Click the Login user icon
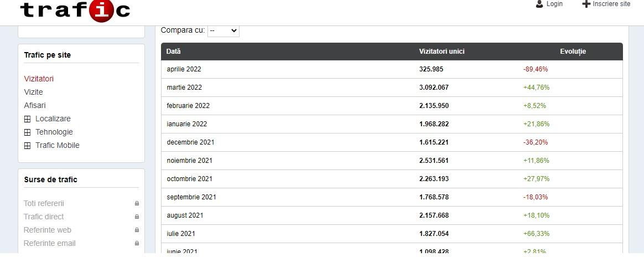The width and height of the screenshot is (644, 257). (539, 4)
